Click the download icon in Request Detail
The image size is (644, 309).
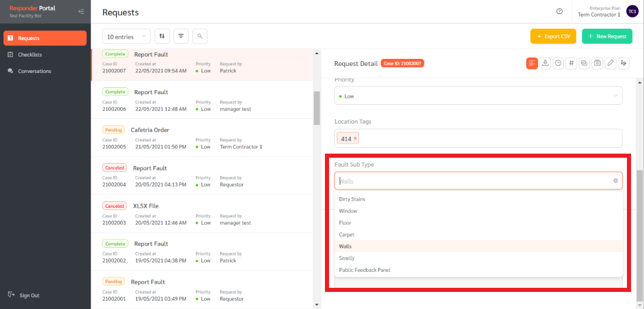point(546,63)
